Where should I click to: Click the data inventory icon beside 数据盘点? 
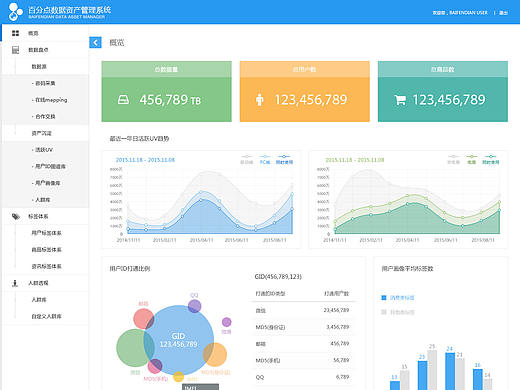pos(15,50)
